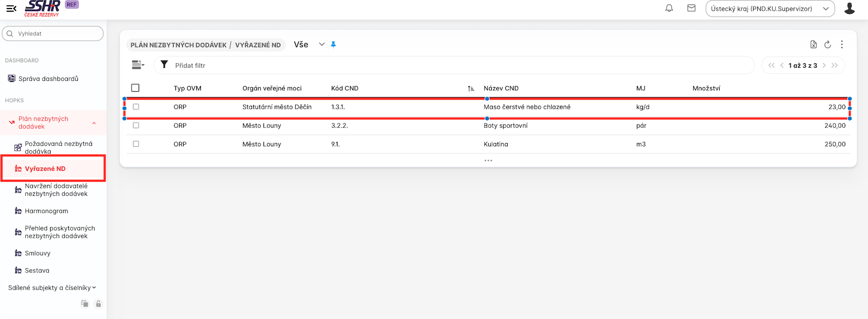Click the notification bell icon
Screen dimensions: 868x319
[x=669, y=8]
